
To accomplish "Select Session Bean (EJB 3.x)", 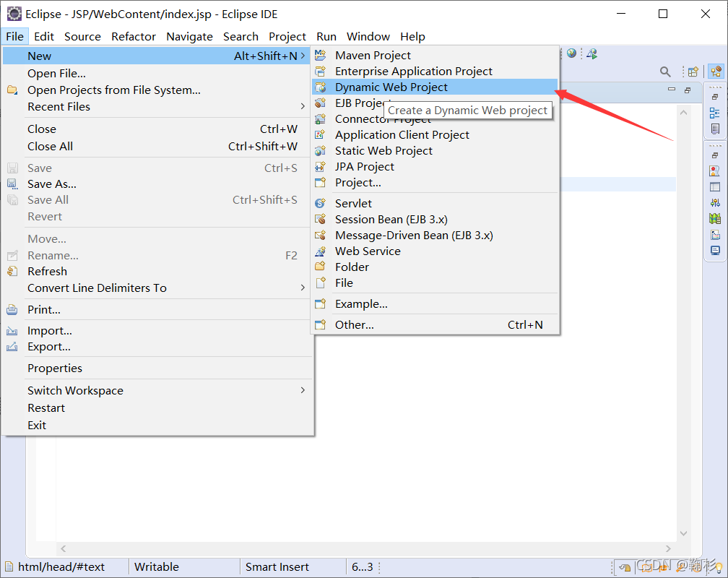I will [435, 220].
